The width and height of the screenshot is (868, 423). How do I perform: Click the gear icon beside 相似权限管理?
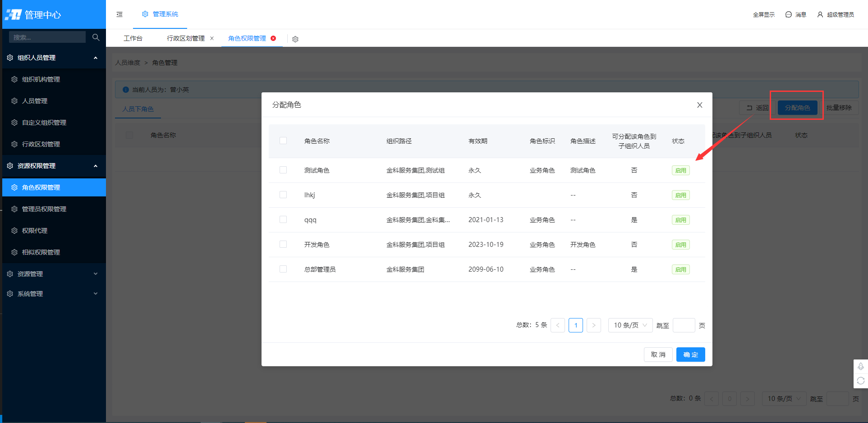[x=14, y=252]
